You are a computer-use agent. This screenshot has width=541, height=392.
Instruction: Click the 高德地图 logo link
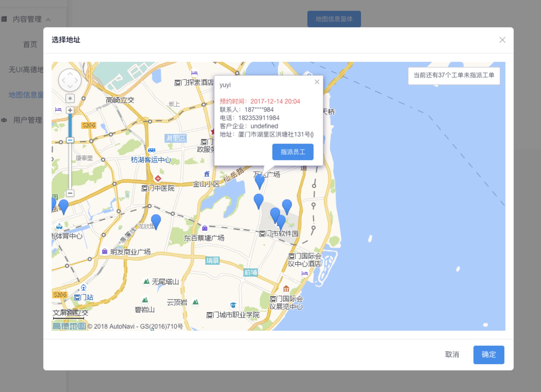click(69, 326)
